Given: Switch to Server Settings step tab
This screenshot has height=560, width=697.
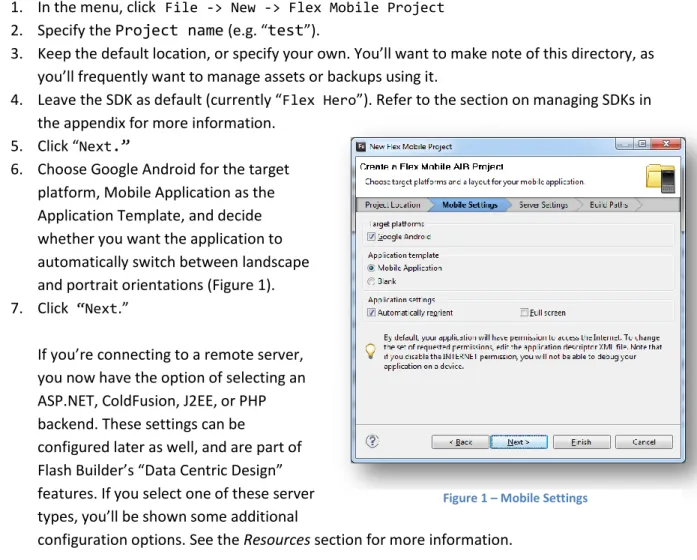Looking at the screenshot, I should click(543, 205).
